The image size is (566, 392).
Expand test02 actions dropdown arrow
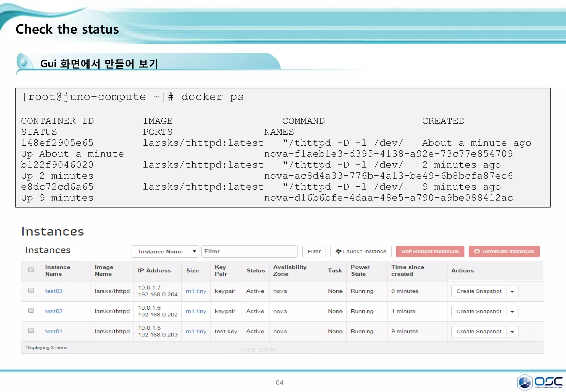point(512,312)
